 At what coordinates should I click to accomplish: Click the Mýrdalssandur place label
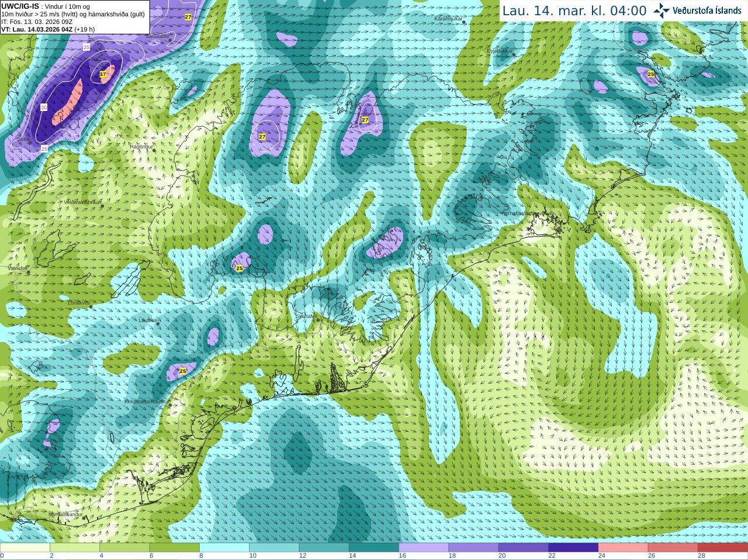tap(65, 514)
